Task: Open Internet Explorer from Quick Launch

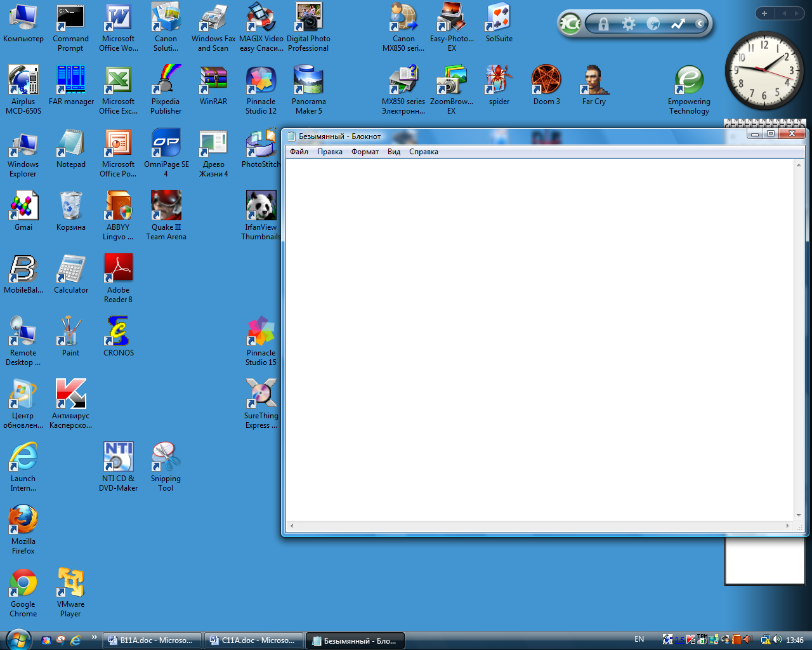Action: (x=75, y=640)
